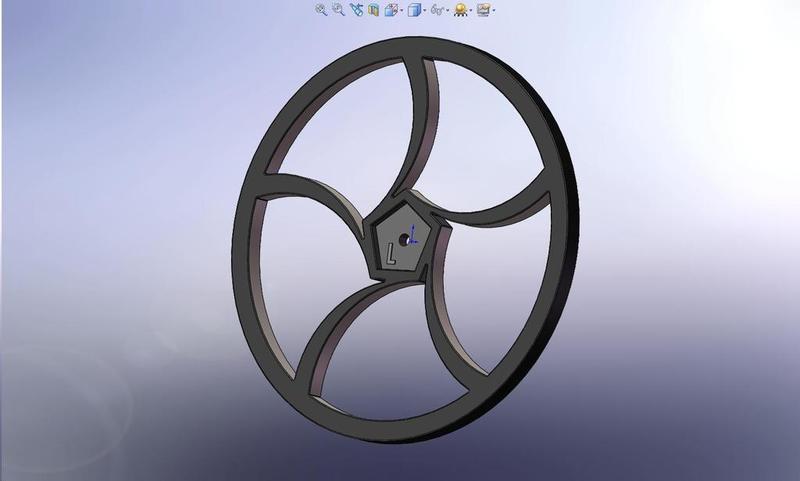The height and width of the screenshot is (481, 800).
Task: Click the View Orientation cube icon
Action: coord(391,10)
